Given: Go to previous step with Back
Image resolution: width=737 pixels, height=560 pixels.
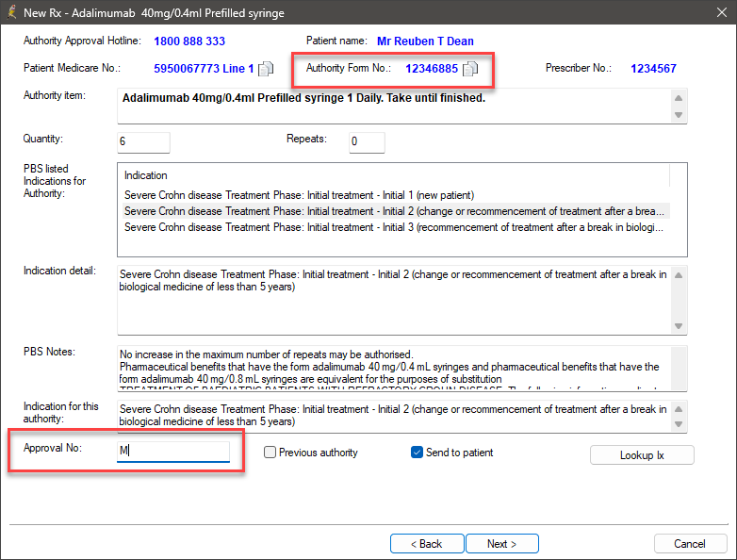Looking at the screenshot, I should (x=427, y=544).
